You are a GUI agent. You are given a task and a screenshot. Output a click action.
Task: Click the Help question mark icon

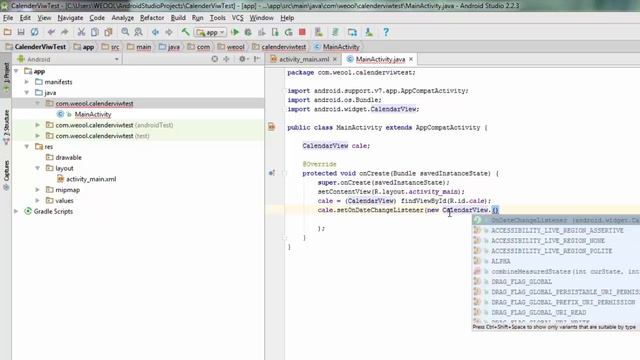[x=386, y=32]
